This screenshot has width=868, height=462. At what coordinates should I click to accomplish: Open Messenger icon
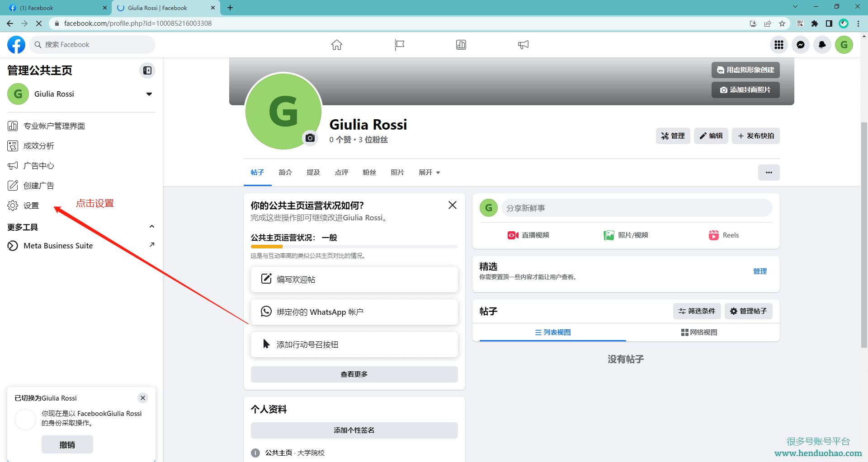click(801, 45)
